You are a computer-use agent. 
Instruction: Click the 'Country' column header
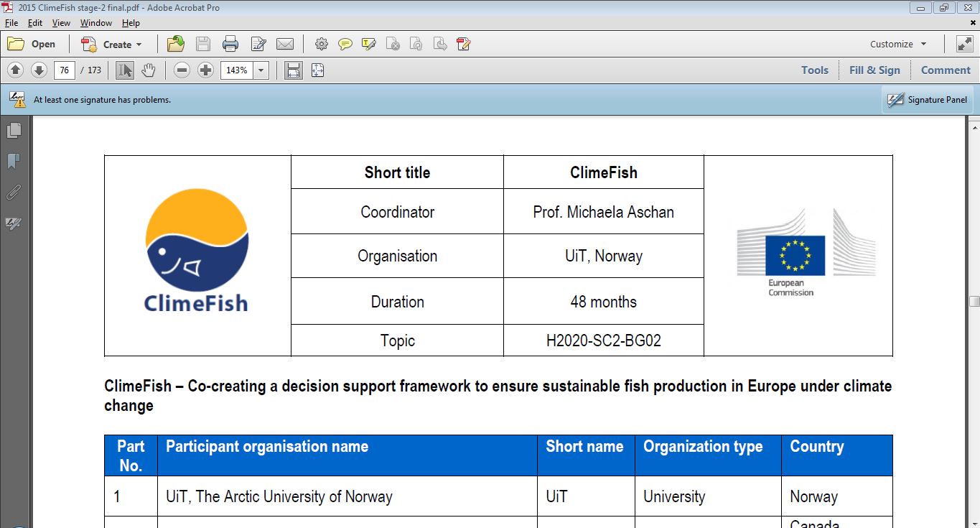837,455
